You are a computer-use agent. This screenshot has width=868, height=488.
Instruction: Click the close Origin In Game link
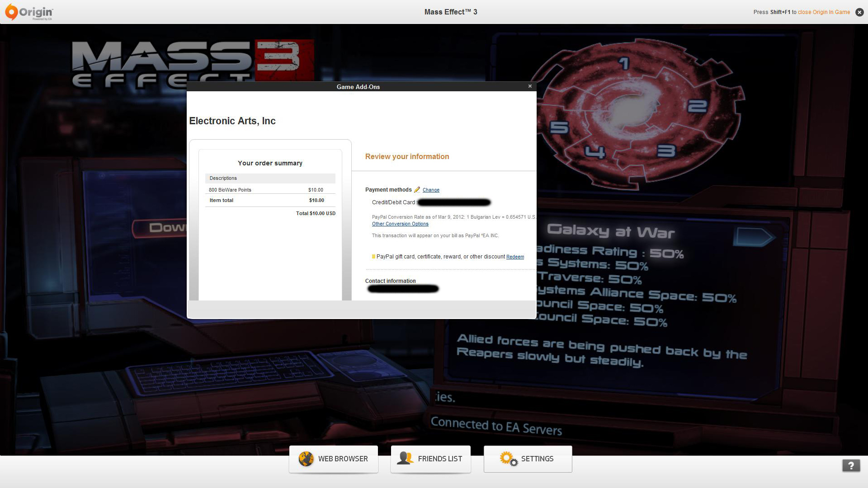(x=824, y=12)
